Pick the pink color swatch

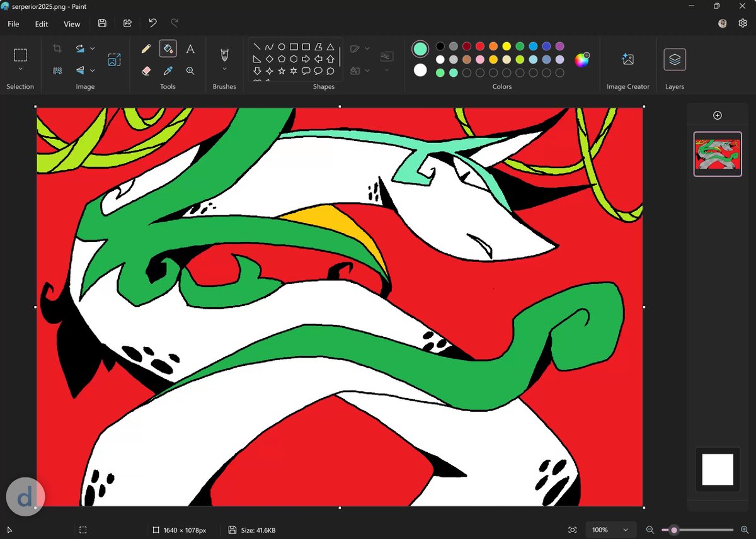[x=480, y=59]
